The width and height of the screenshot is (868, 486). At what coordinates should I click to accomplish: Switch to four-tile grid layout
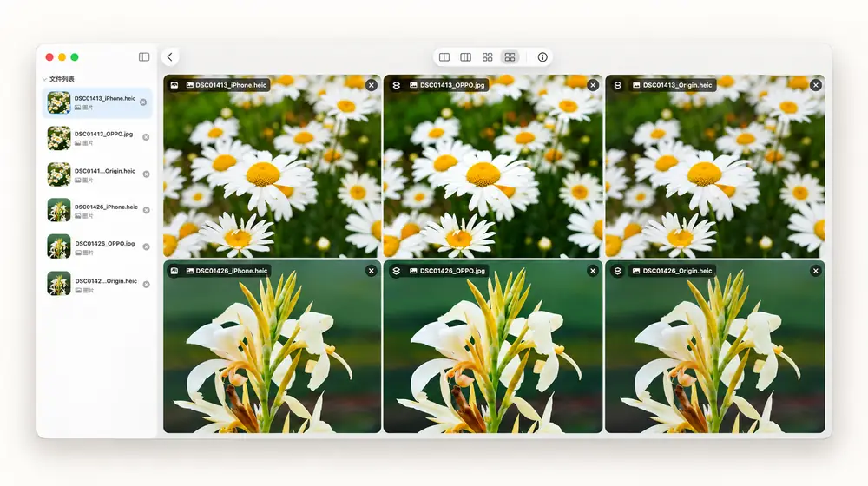(487, 57)
